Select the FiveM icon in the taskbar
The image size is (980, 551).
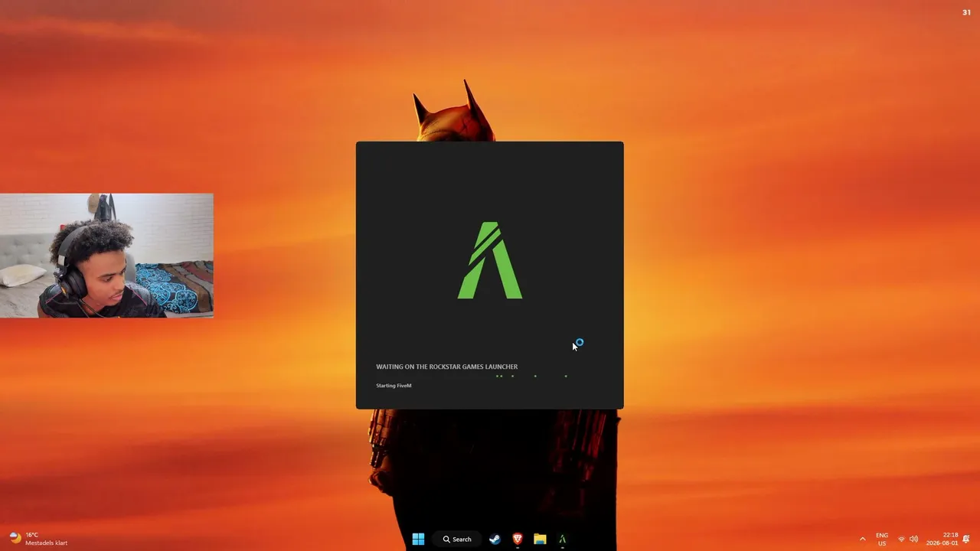click(562, 540)
